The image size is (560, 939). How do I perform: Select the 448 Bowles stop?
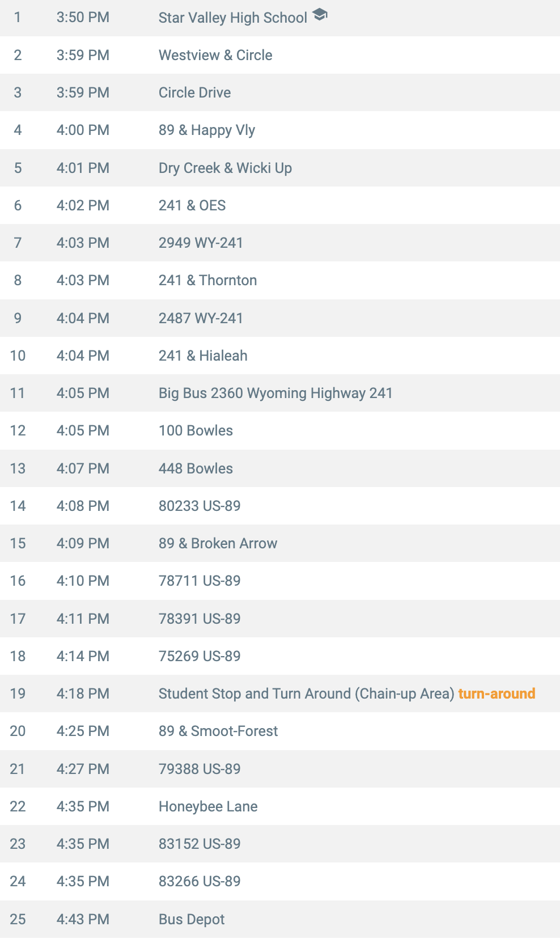tap(196, 468)
